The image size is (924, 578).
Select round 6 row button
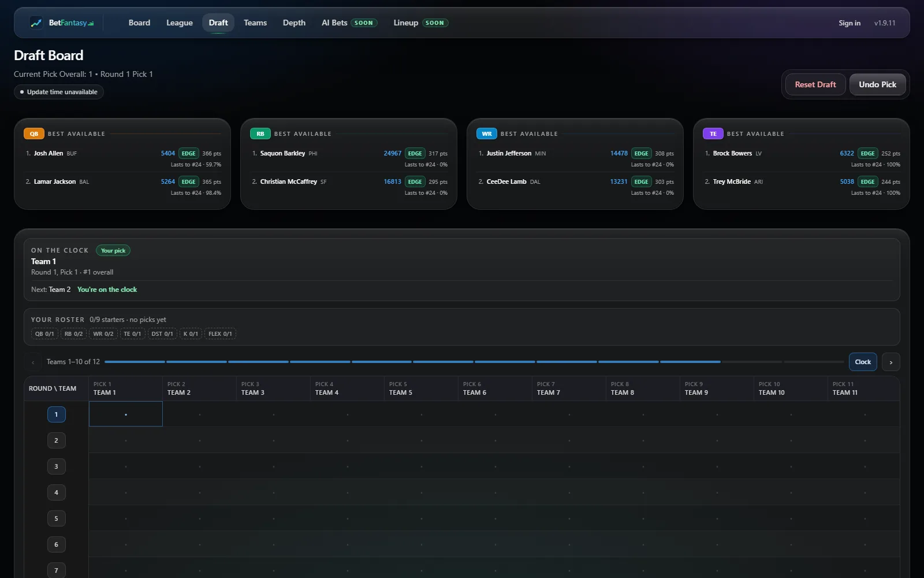point(56,544)
